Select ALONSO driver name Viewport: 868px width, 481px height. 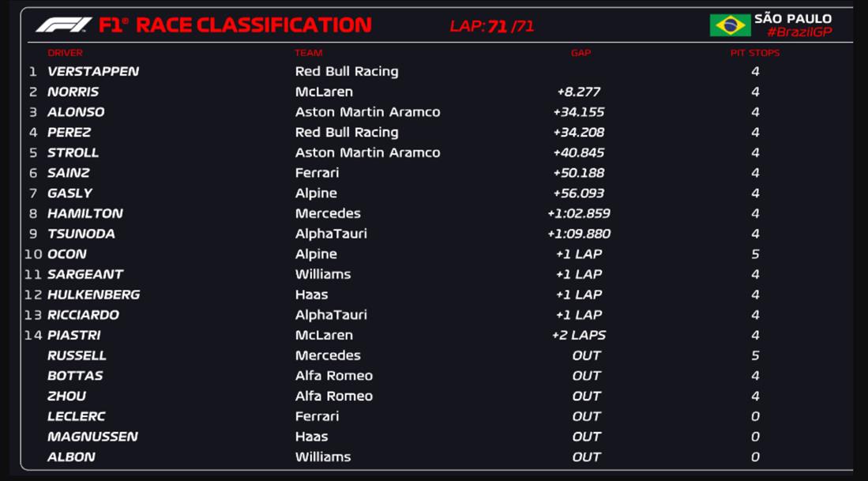click(76, 112)
